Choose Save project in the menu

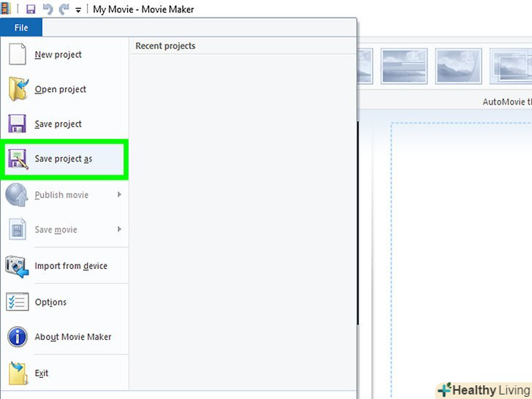click(x=58, y=123)
